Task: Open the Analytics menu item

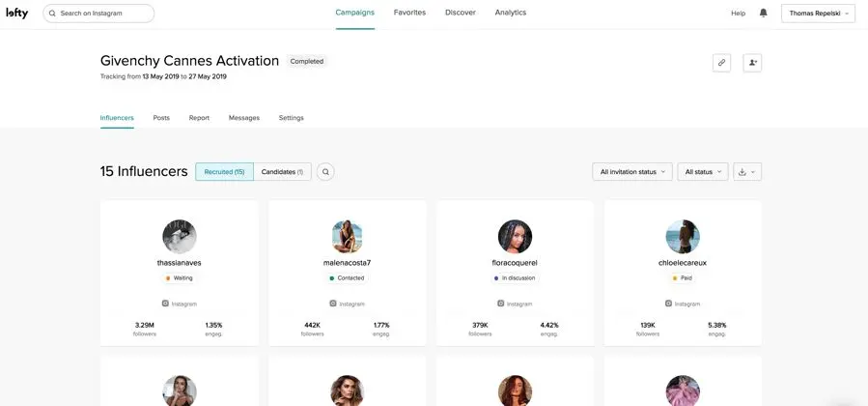Action: (x=511, y=13)
